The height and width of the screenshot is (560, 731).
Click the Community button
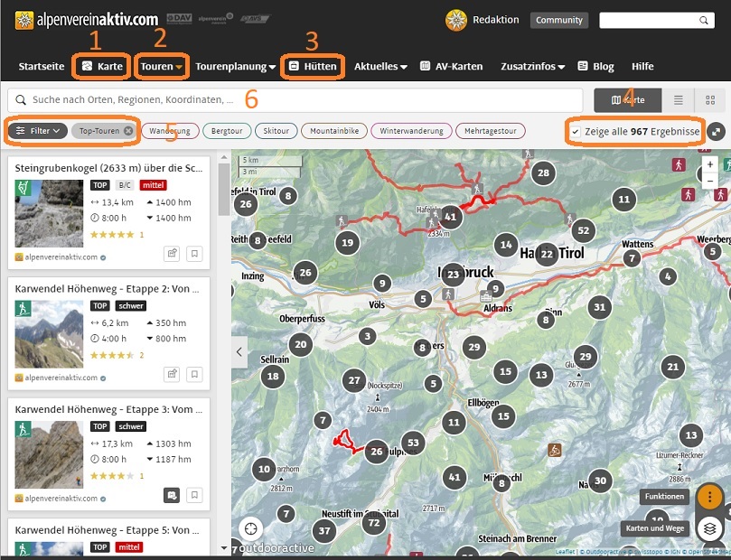(559, 20)
